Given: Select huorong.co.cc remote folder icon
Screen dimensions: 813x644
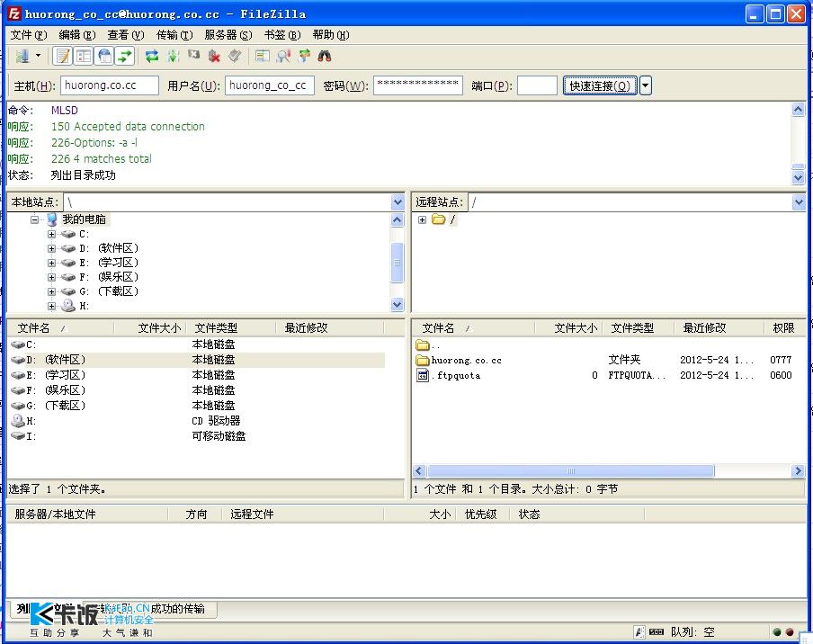Looking at the screenshot, I should pyautogui.click(x=423, y=360).
